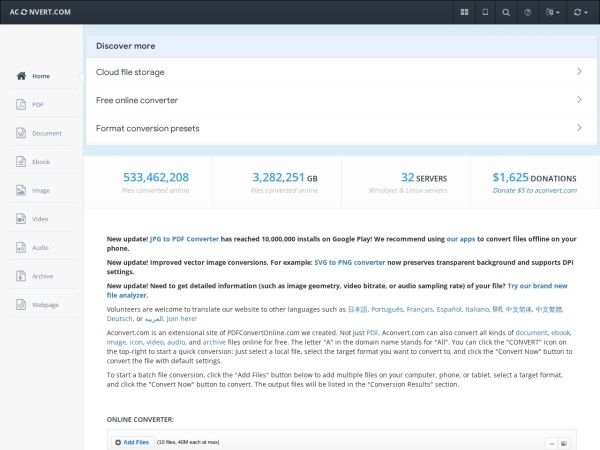Open the Audio menu label

click(x=40, y=248)
